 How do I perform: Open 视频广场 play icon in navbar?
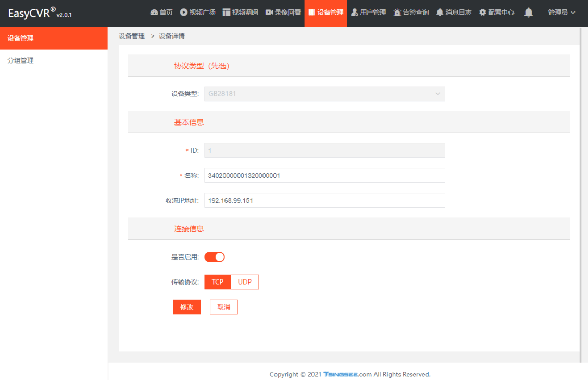point(184,12)
